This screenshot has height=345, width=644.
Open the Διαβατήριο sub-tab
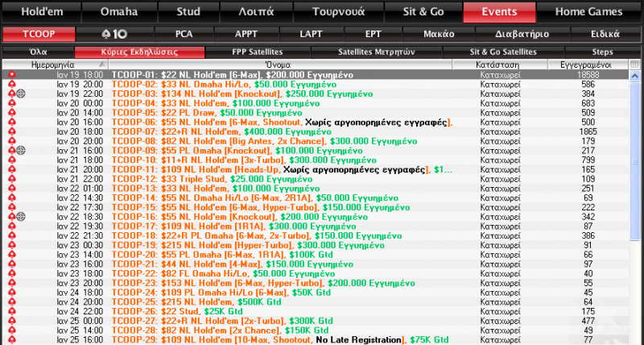[522, 34]
